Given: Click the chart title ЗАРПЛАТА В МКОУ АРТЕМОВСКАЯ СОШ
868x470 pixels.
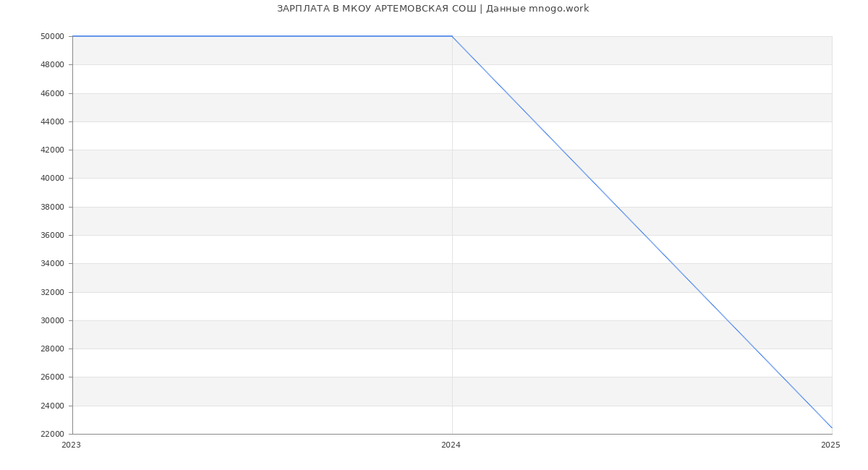Looking at the screenshot, I should 433,9.
